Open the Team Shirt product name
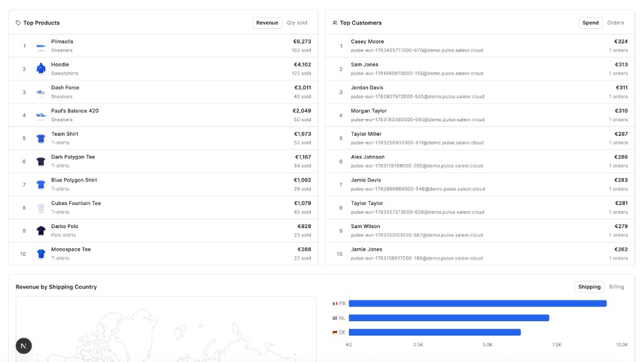Screen dimensions: 644x362 pyautogui.click(x=65, y=134)
